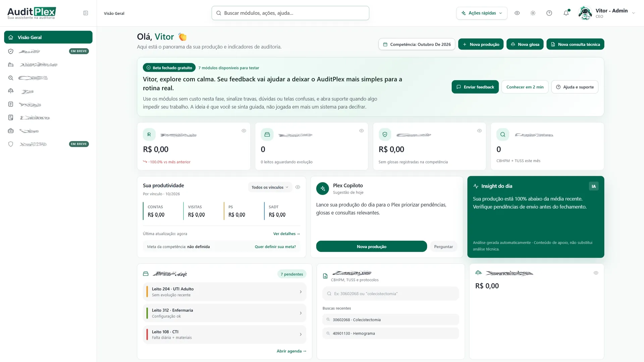
Task: Toggle eye in bottom-right R$ 0,00 card
Action: [x=596, y=273]
